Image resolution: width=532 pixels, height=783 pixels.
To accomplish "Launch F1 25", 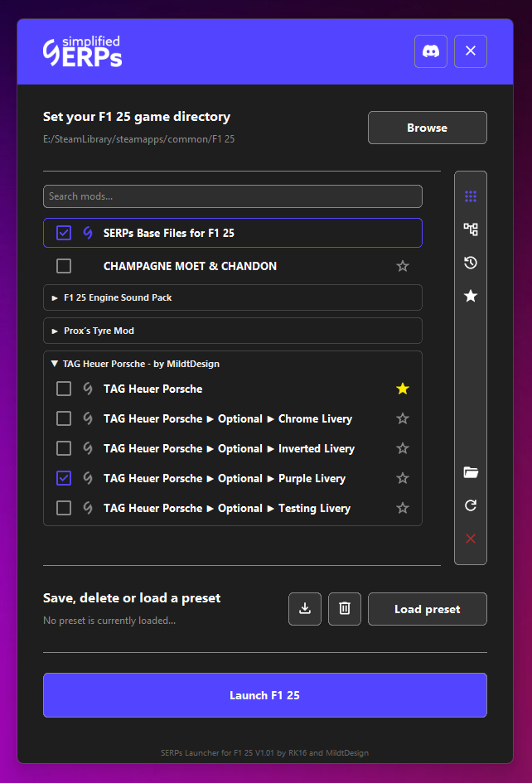I will (x=265, y=695).
